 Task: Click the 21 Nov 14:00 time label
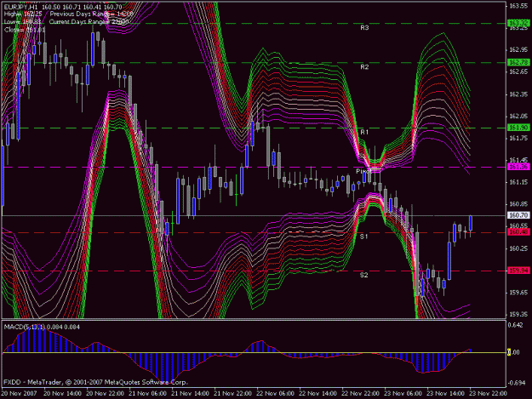[x=191, y=394]
